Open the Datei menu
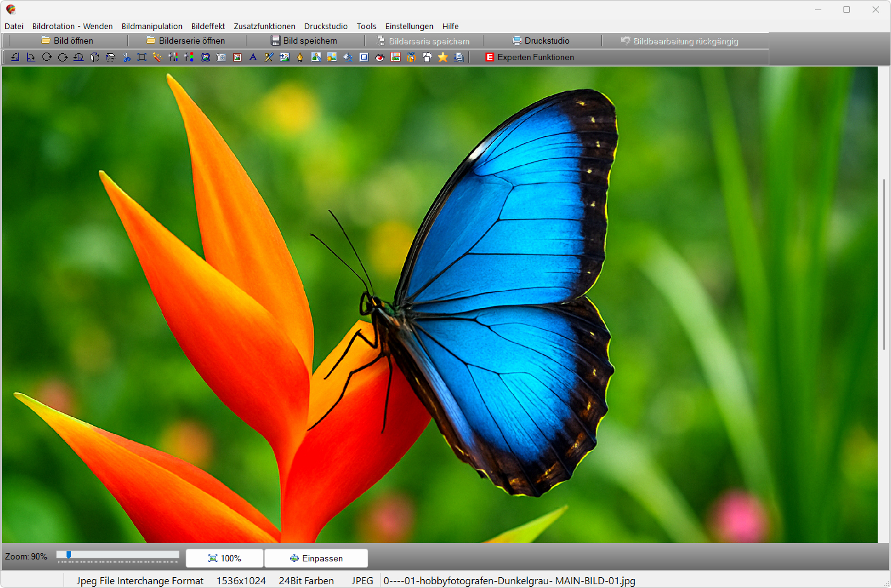The width and height of the screenshot is (891, 588). [14, 26]
